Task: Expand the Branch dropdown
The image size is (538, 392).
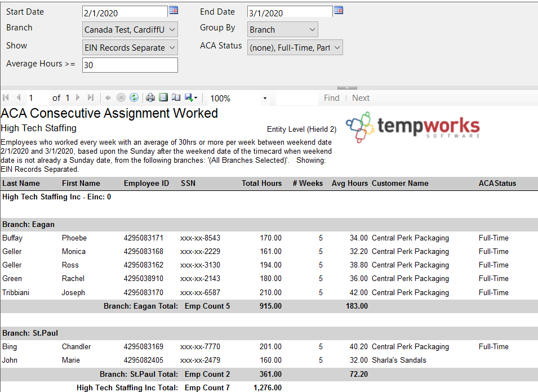Action: coord(130,29)
